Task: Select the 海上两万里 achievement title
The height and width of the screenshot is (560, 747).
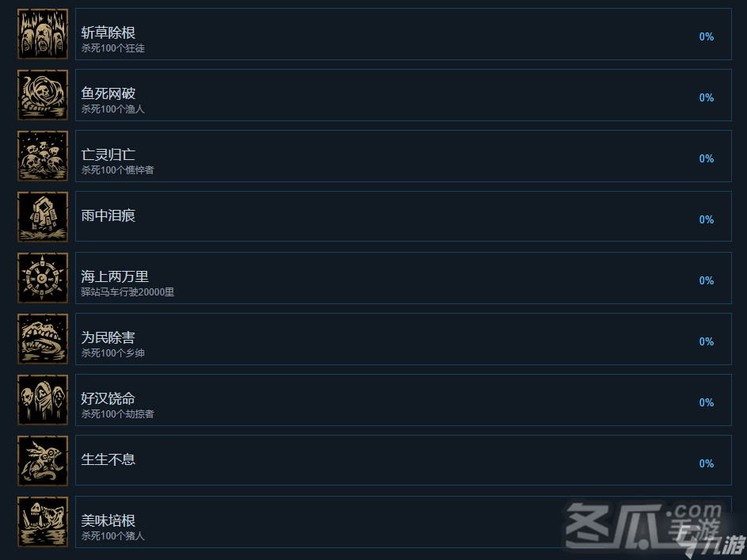Action: coord(115,276)
